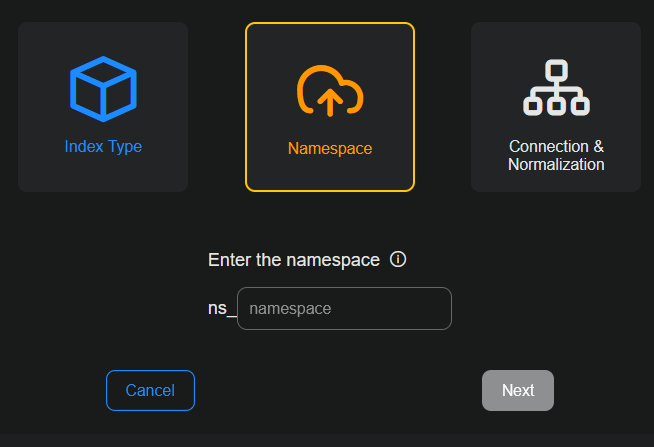The image size is (654, 447).
Task: Click the white hierarchy network icon
Action: coord(556,88)
